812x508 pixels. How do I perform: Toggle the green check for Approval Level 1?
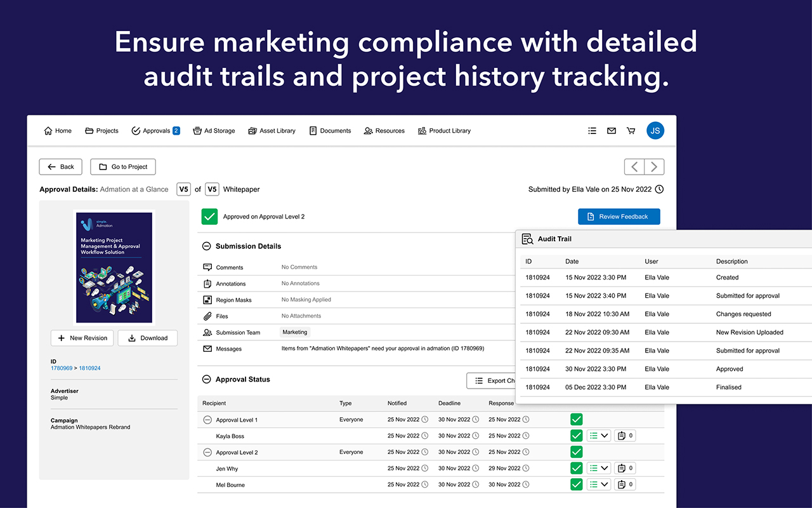tap(577, 419)
